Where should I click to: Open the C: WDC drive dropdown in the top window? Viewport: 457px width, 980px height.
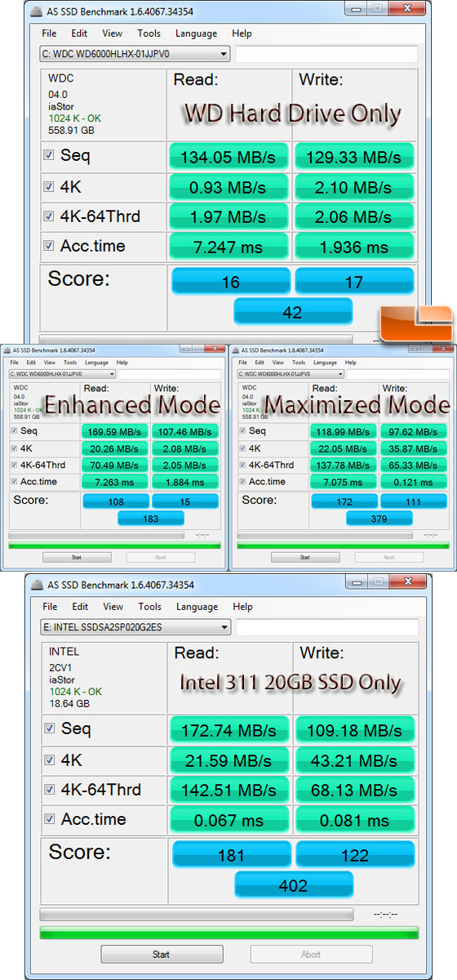[135, 55]
